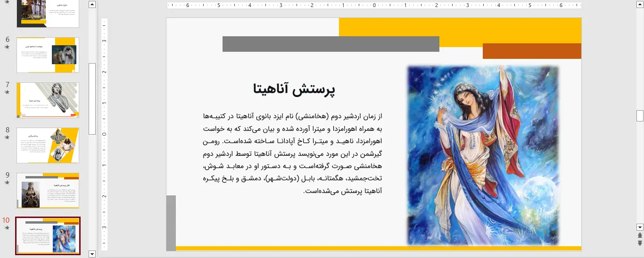
Task: Go to next slide using double-down arrow
Action: (x=640, y=243)
